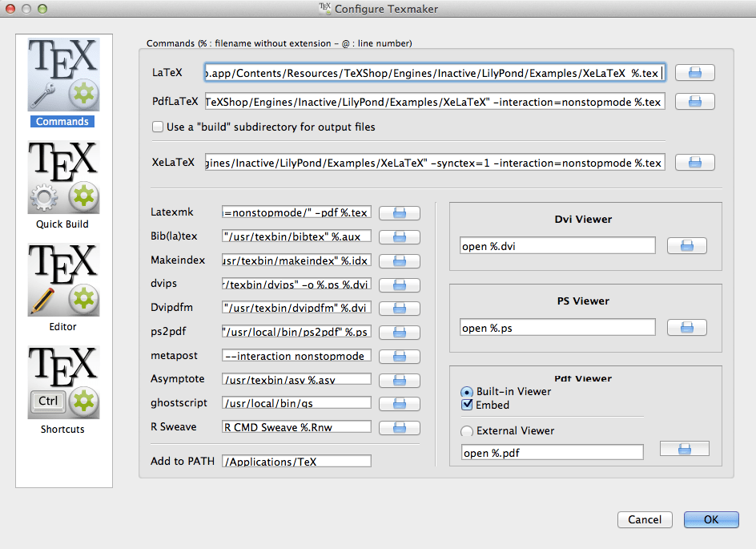The height and width of the screenshot is (549, 756).
Task: Click the "open %.pdf" external viewer field
Action: pyautogui.click(x=552, y=453)
